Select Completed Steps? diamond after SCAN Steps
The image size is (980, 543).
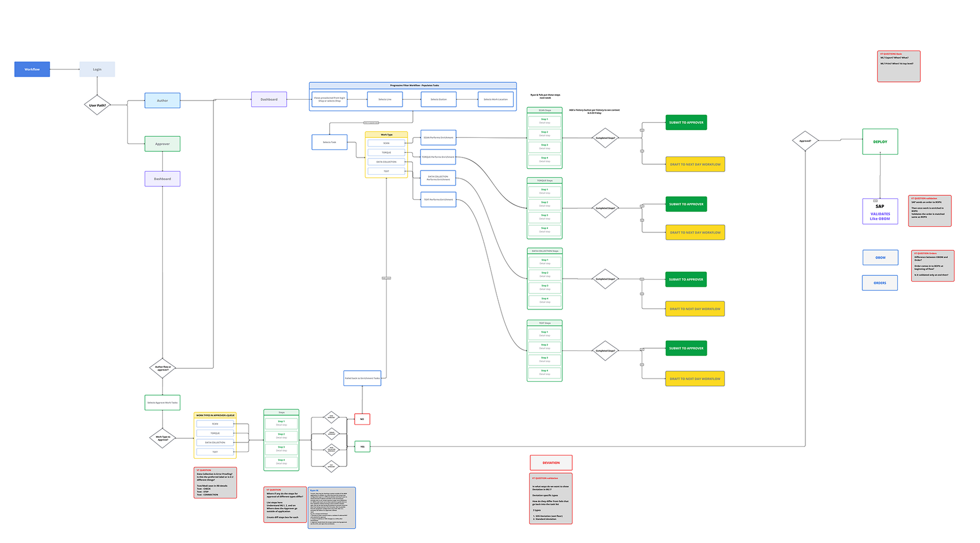pos(605,138)
